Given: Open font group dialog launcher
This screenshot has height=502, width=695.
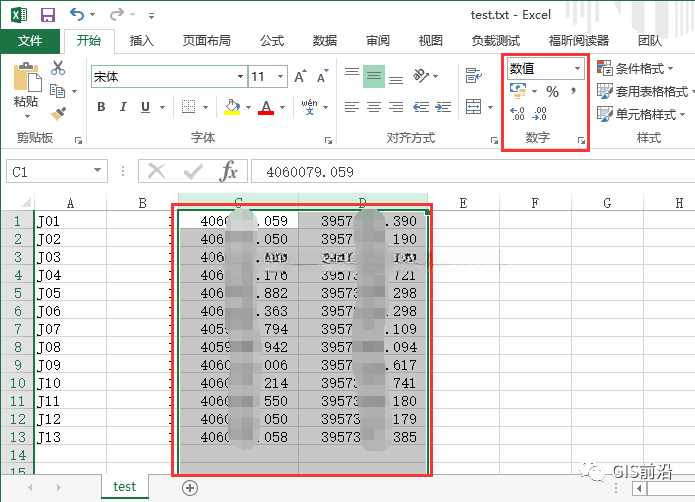Looking at the screenshot, I should pyautogui.click(x=328, y=140).
